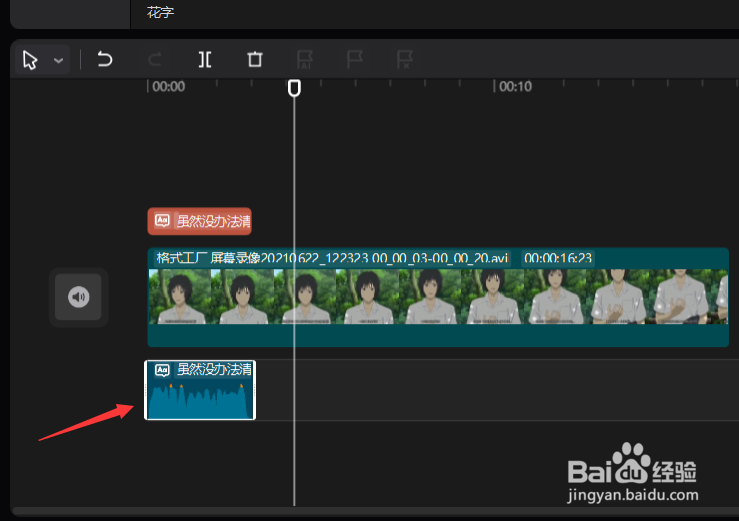Open the 花字 tab
The width and height of the screenshot is (739, 521).
(160, 12)
